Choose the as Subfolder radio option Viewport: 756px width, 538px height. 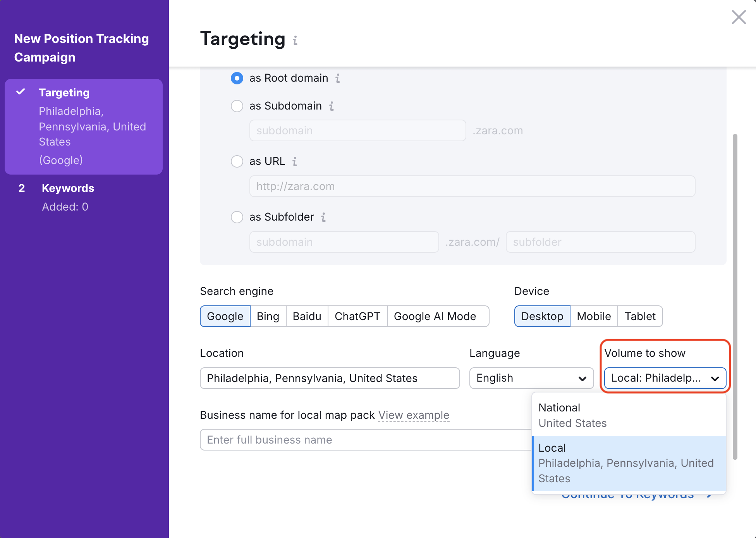pos(237,217)
